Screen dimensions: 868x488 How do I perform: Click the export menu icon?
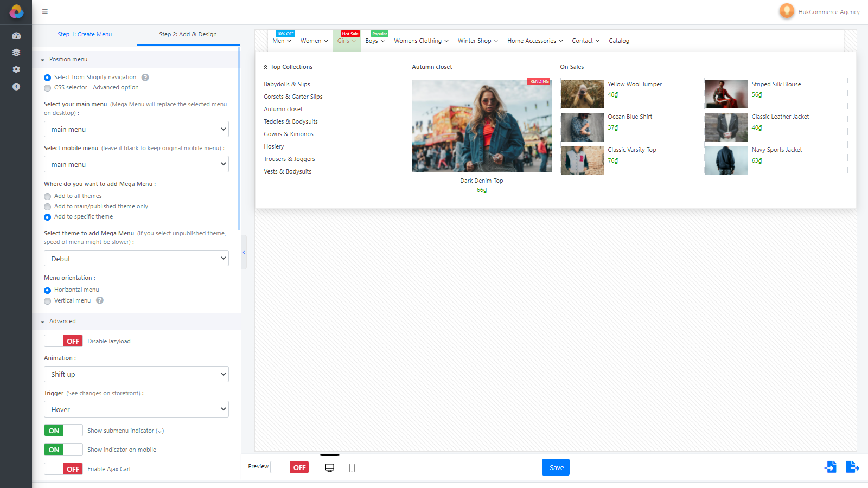pos(852,467)
